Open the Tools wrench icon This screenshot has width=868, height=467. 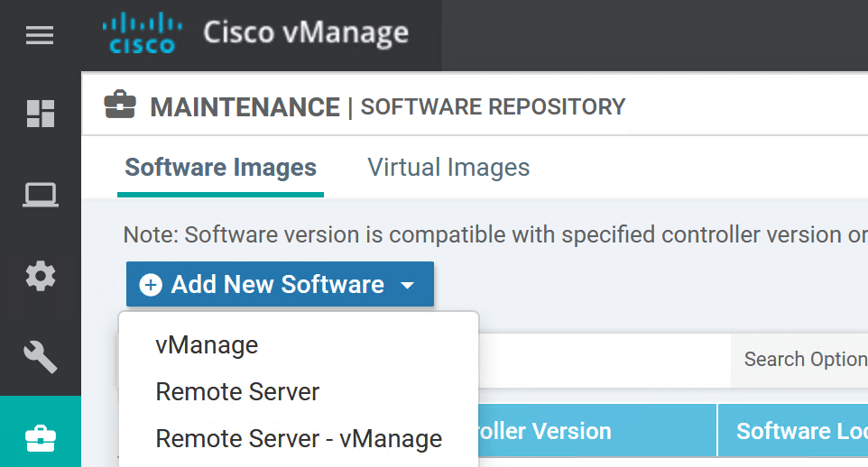40,357
